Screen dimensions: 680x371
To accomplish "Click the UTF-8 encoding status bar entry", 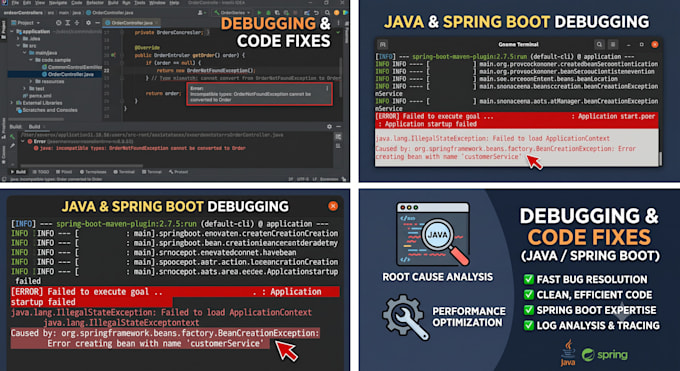I will point(303,179).
